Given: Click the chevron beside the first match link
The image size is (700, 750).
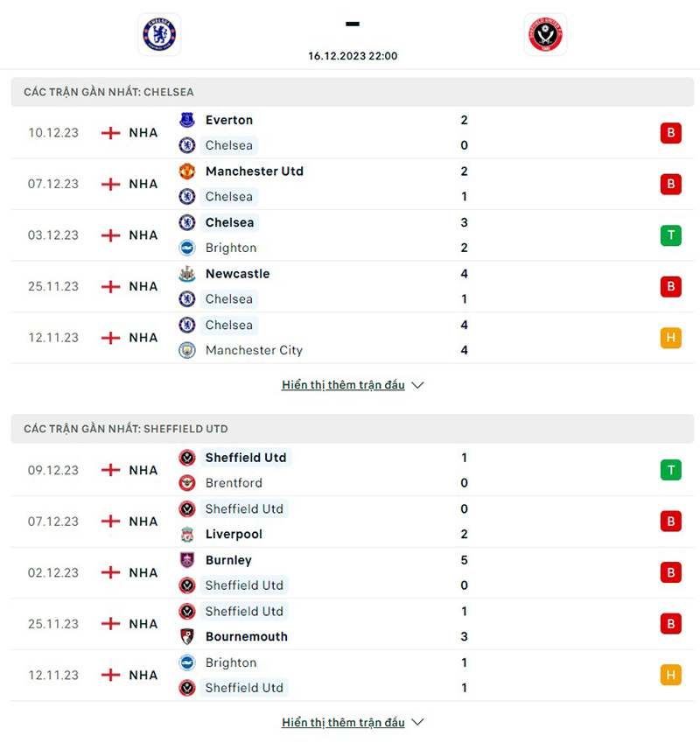Looking at the screenshot, I should pos(417,384).
